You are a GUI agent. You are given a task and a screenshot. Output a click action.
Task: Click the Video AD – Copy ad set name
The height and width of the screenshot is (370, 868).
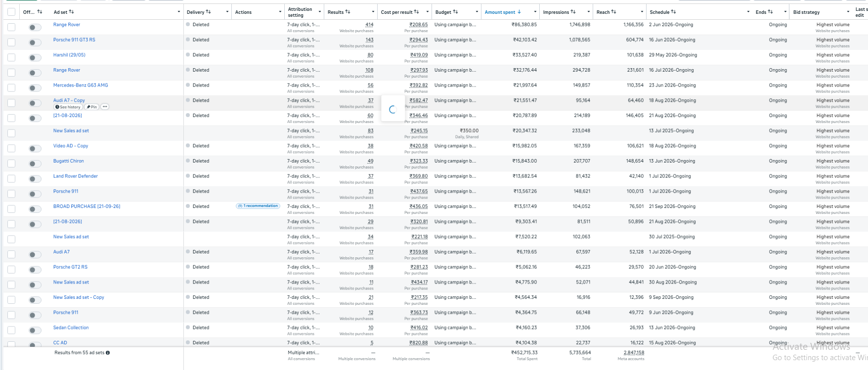click(71, 146)
